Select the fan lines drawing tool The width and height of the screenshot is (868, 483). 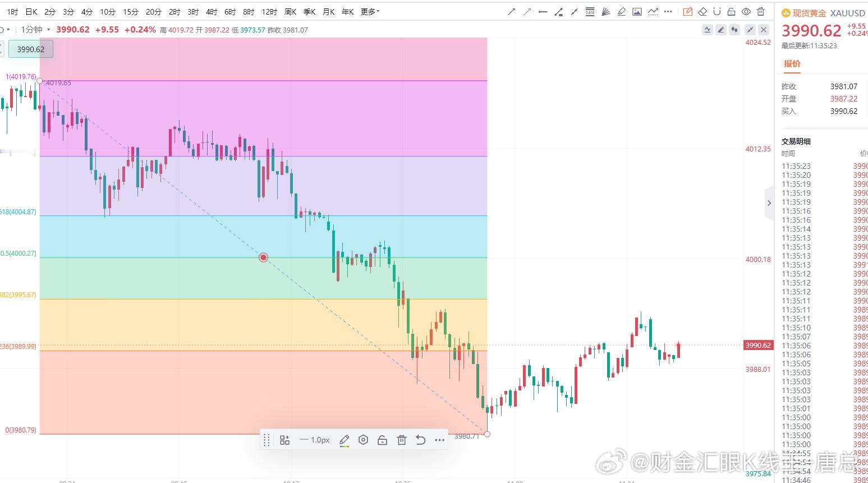[605, 12]
